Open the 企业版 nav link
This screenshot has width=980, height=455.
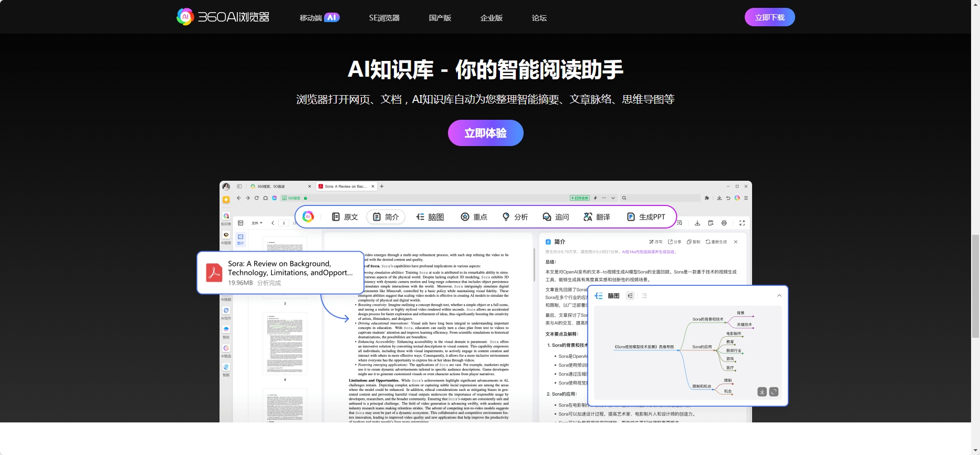(491, 18)
